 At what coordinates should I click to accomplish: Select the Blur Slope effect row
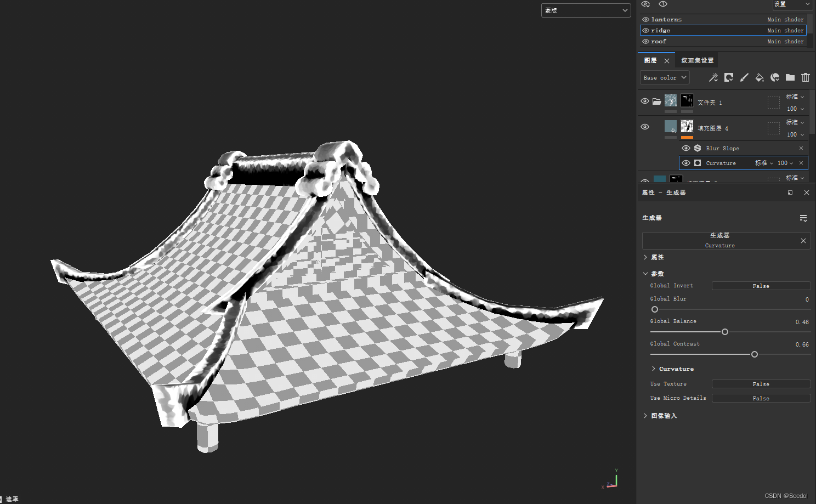pyautogui.click(x=743, y=148)
